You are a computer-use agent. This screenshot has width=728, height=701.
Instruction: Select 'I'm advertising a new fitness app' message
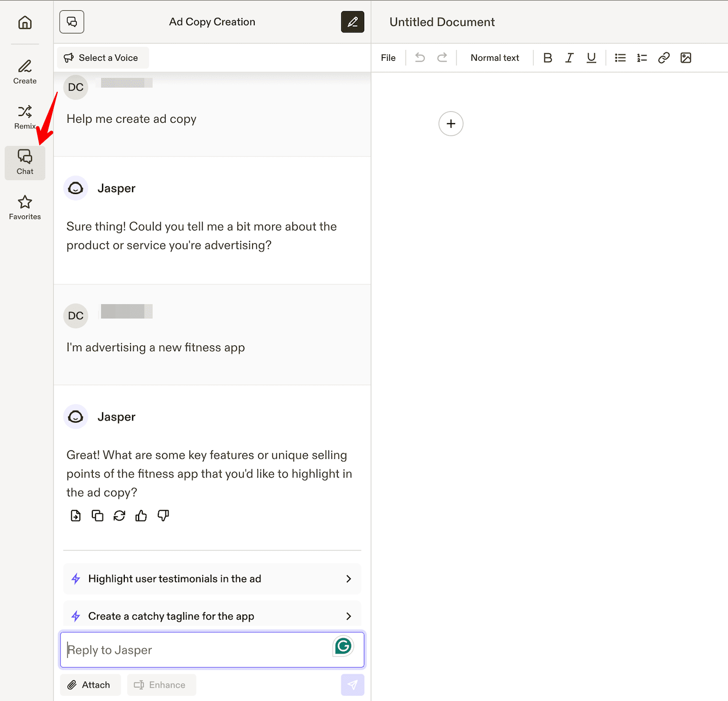(156, 348)
